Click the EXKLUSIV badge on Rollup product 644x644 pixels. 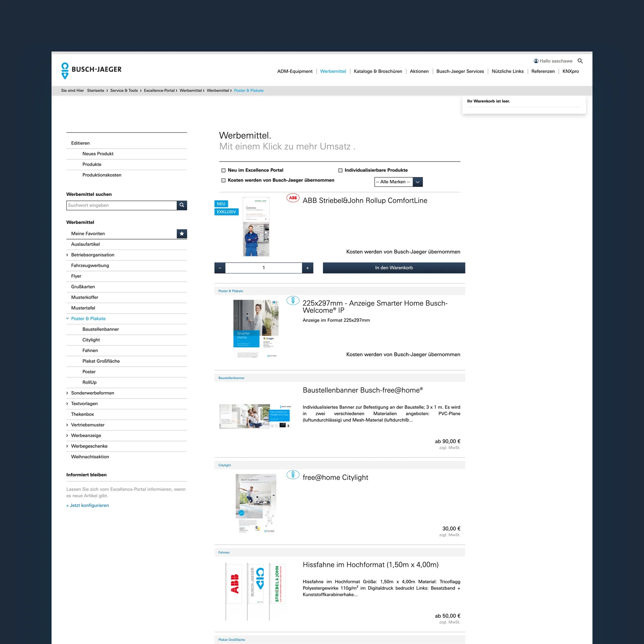[x=226, y=212]
